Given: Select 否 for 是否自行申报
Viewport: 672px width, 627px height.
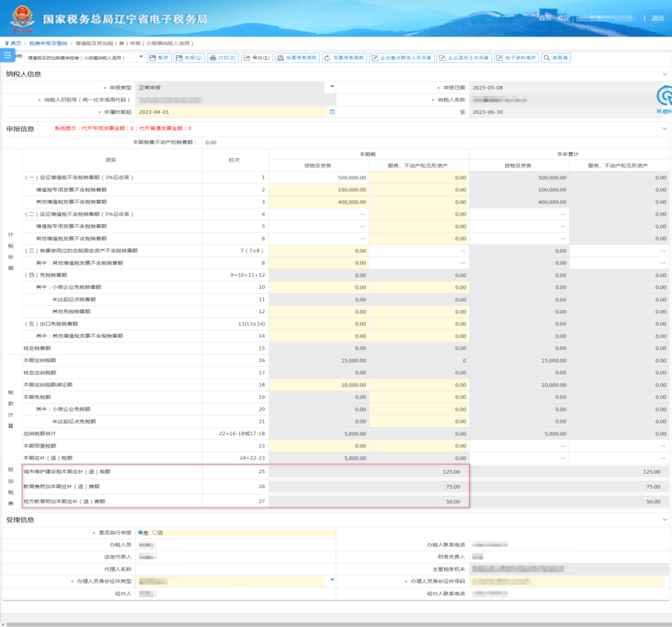Looking at the screenshot, I should [155, 532].
